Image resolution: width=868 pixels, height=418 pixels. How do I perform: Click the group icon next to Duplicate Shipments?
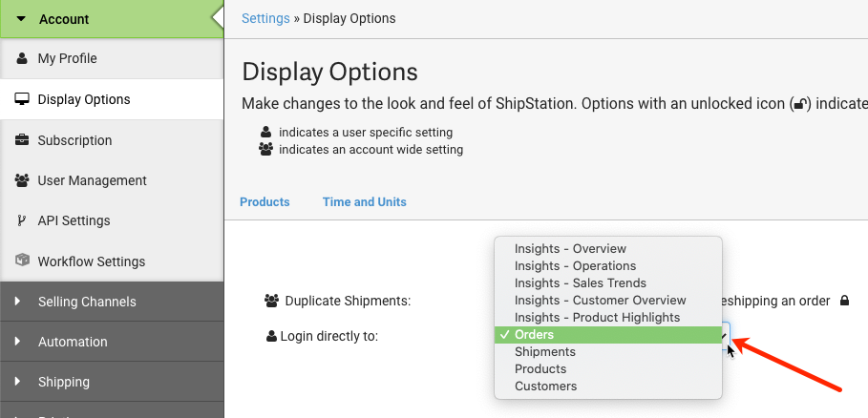(x=271, y=301)
